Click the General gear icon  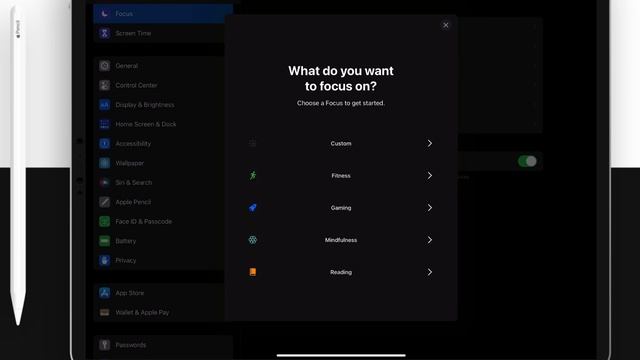[x=104, y=66]
